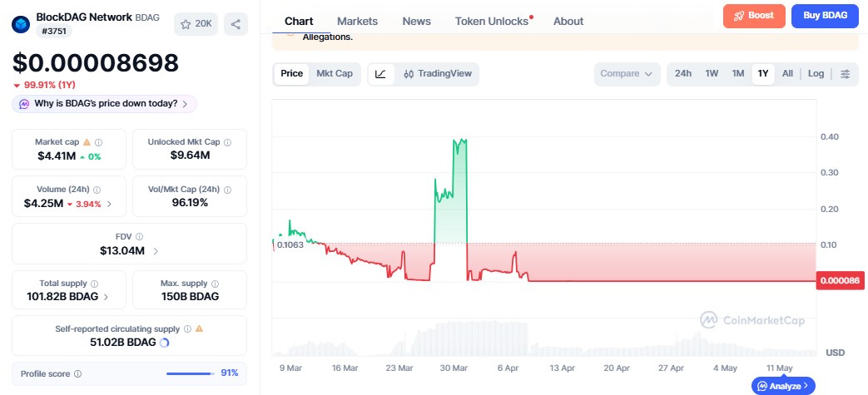The height and width of the screenshot is (395, 868).
Task: Open Profile score info icon
Action: pyautogui.click(x=78, y=373)
